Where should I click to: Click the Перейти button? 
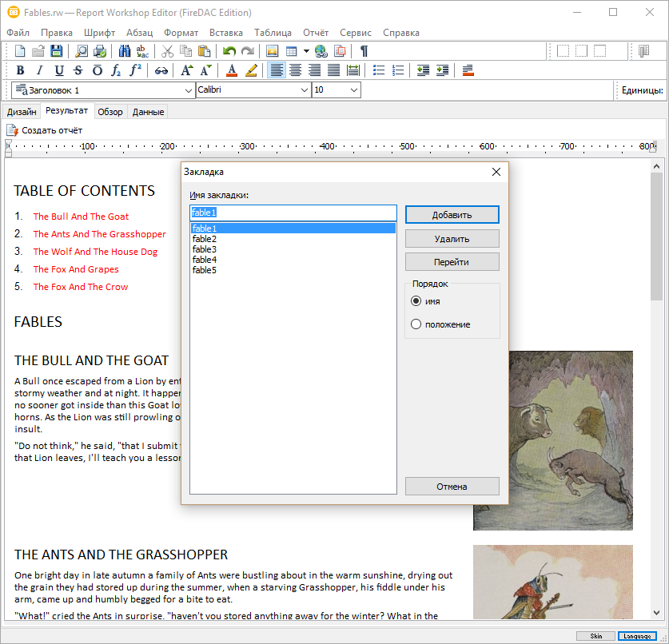pos(452,262)
